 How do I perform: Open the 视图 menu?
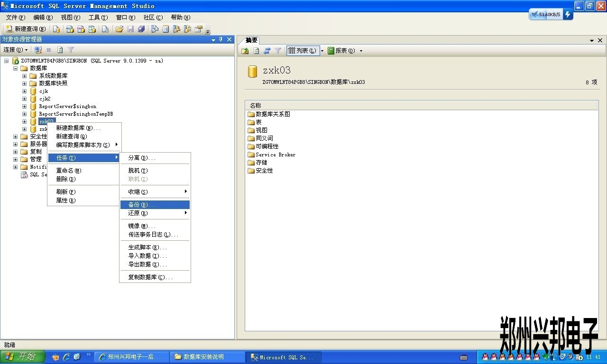tap(71, 18)
